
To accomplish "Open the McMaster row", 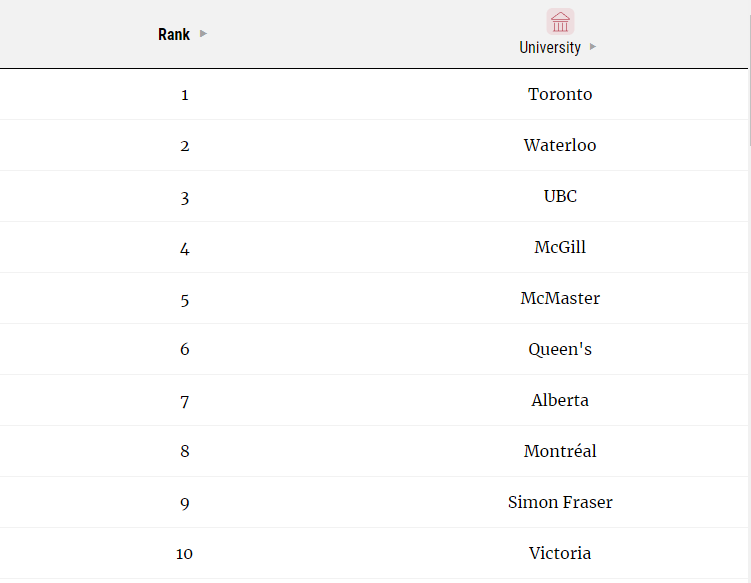I will [x=560, y=299].
